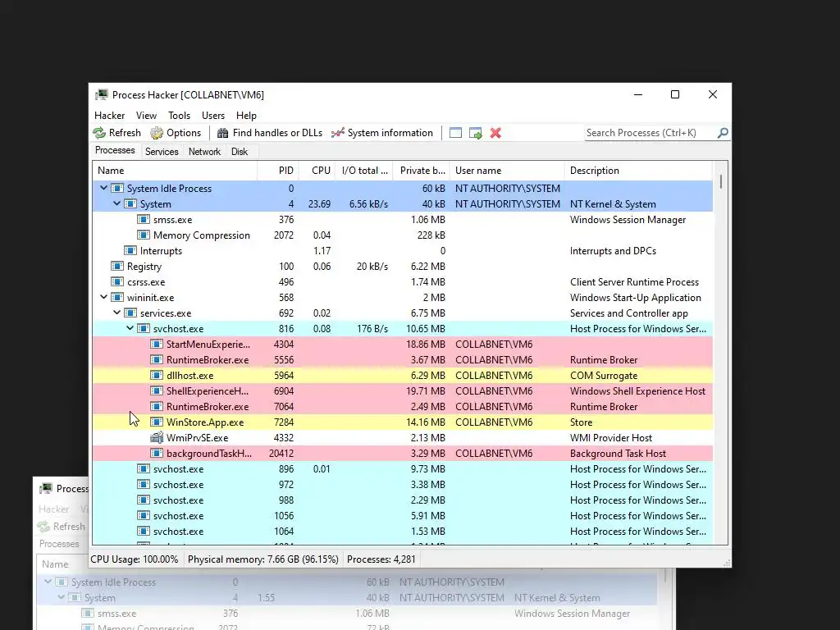Open the Tools menu
Image resolution: width=840 pixels, height=630 pixels.
click(179, 115)
